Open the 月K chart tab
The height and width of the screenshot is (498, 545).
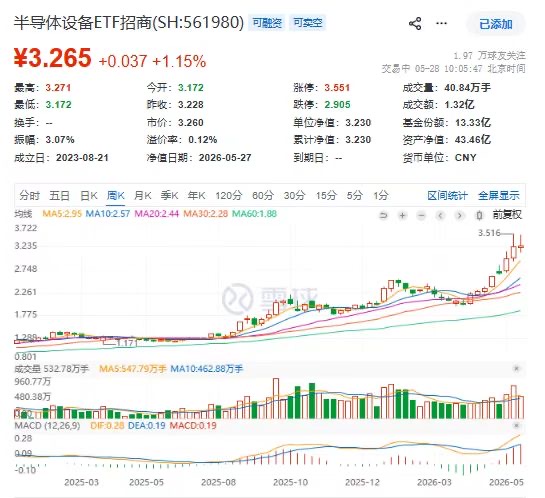click(x=143, y=195)
